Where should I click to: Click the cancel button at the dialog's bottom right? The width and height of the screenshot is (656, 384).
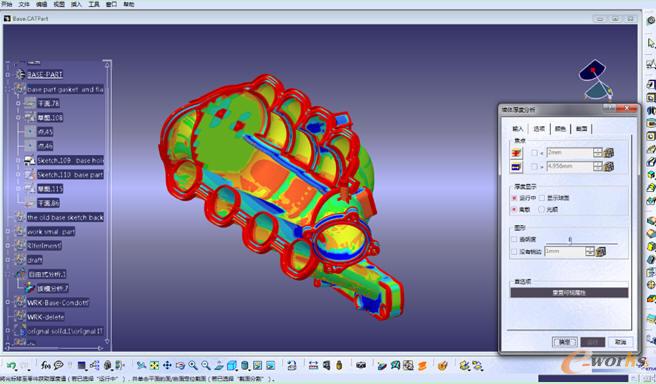(620, 342)
